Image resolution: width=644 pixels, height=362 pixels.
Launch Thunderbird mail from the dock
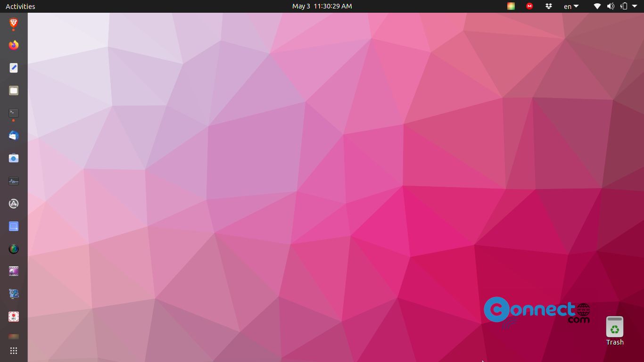coord(14,136)
